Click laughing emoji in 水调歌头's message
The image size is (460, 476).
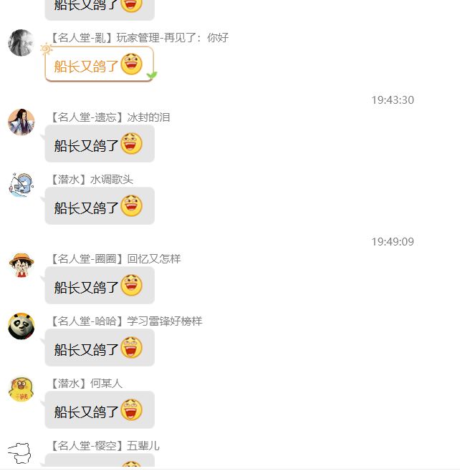[131, 206]
